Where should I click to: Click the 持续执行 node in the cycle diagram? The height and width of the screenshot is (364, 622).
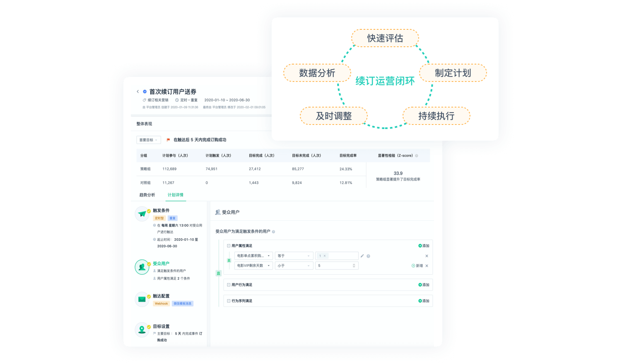pyautogui.click(x=436, y=116)
